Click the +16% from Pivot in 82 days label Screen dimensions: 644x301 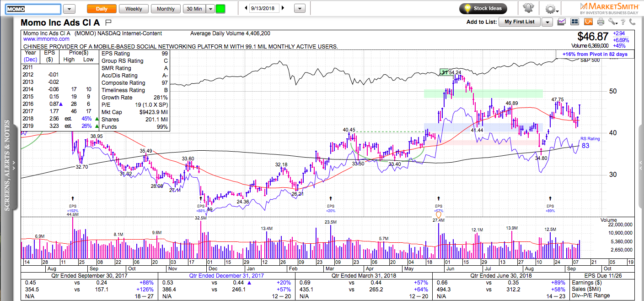click(x=596, y=54)
